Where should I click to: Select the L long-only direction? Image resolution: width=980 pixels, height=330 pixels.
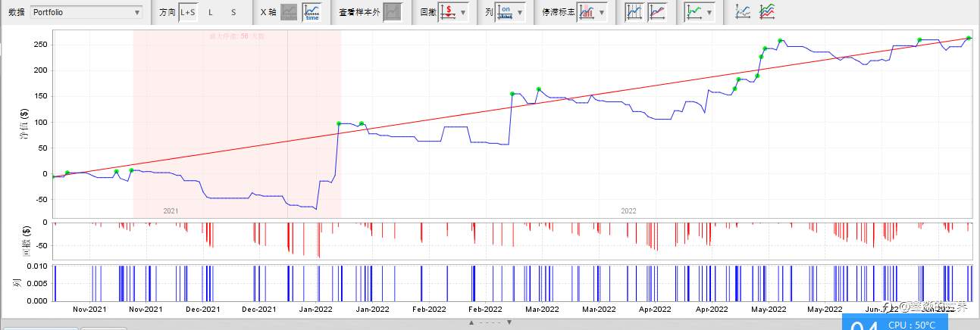point(211,12)
